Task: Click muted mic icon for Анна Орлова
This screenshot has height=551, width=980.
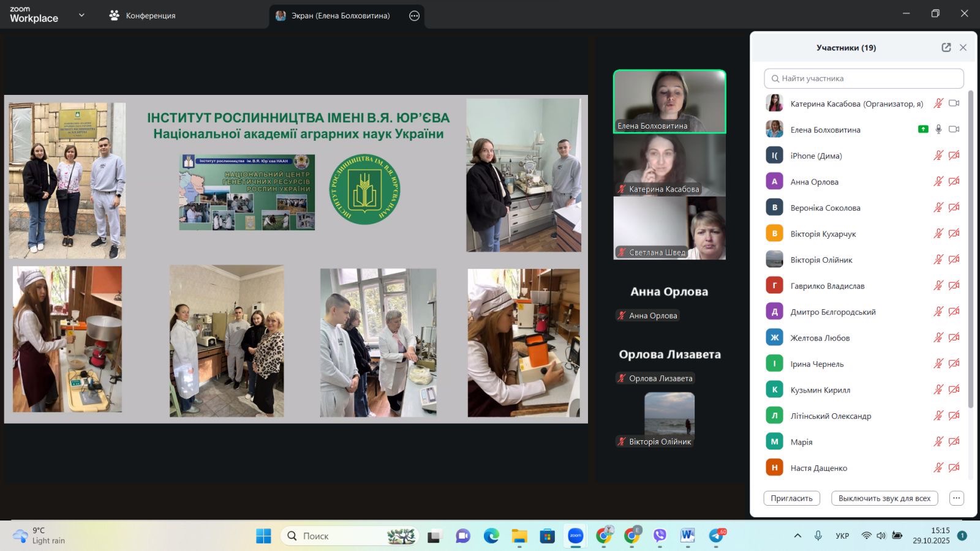Action: pos(938,181)
